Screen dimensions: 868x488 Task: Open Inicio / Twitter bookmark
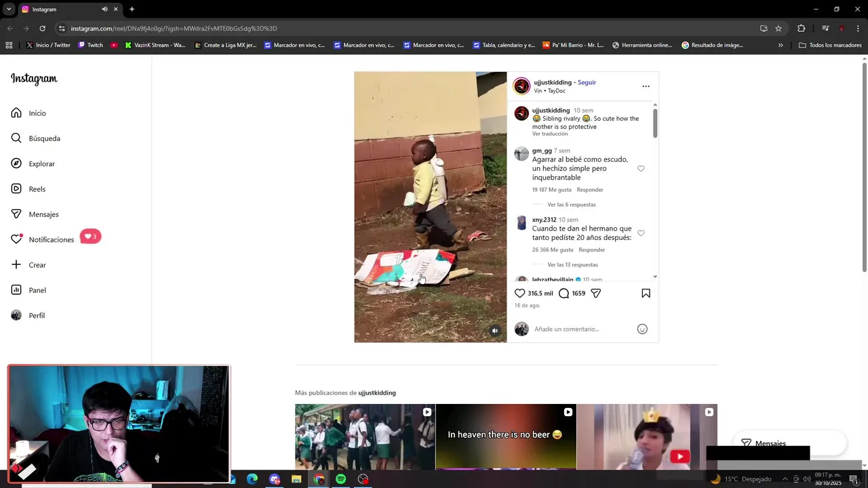coord(48,45)
